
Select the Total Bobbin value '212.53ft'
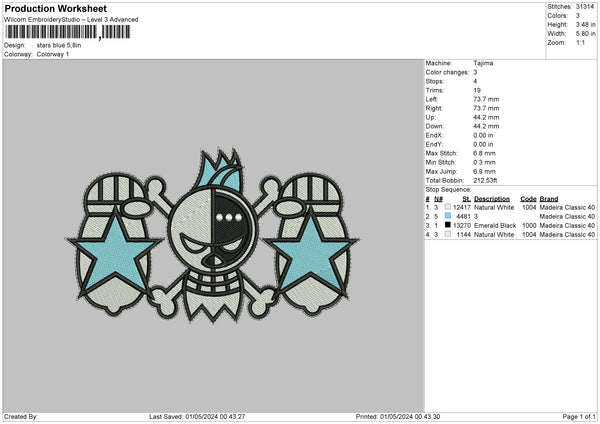[485, 181]
